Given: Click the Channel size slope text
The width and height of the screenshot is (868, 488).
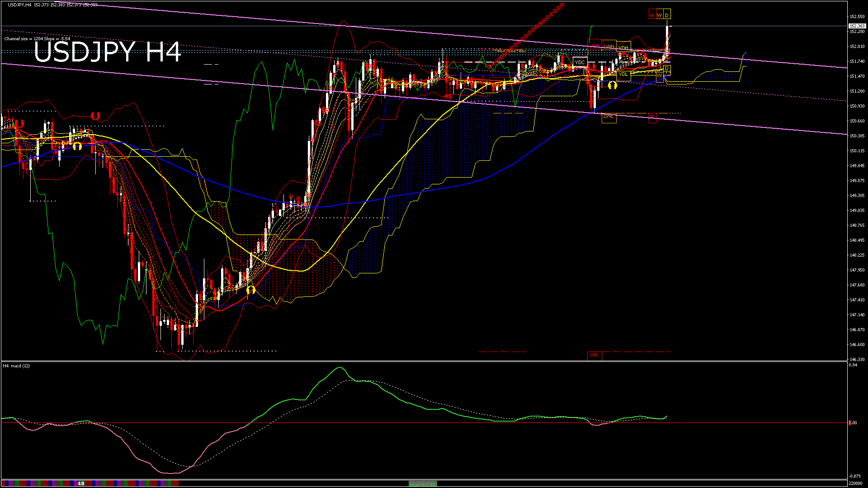Looking at the screenshot, I should click(37, 39).
